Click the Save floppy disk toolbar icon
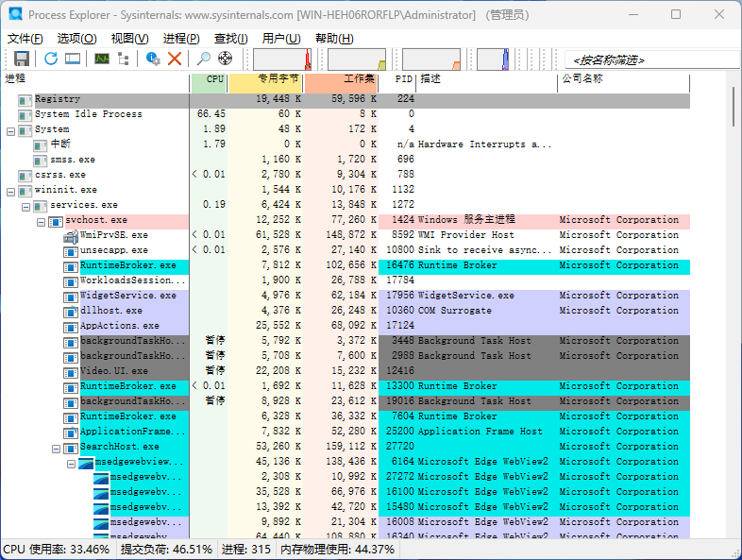This screenshot has height=560, width=742. click(22, 59)
